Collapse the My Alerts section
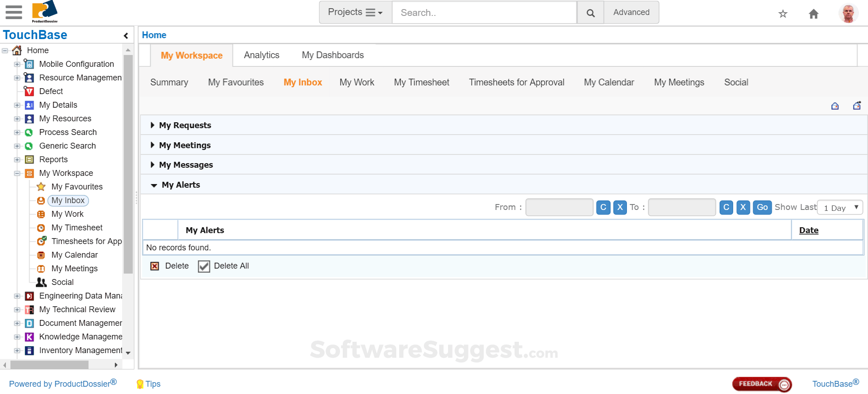868x394 pixels. pyautogui.click(x=154, y=185)
